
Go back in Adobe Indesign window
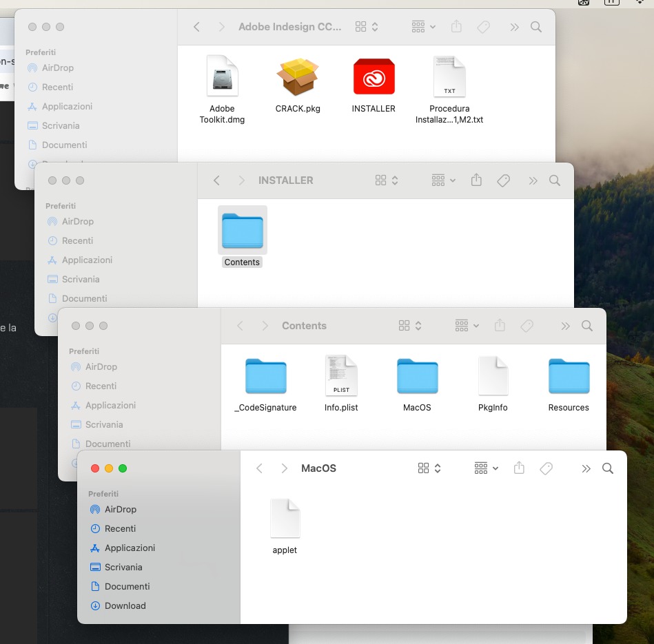pos(197,27)
